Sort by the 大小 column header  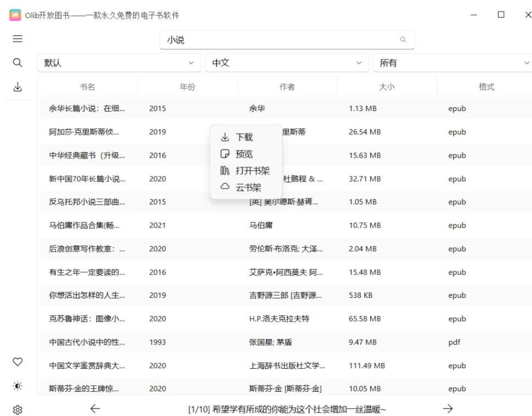[x=387, y=87]
